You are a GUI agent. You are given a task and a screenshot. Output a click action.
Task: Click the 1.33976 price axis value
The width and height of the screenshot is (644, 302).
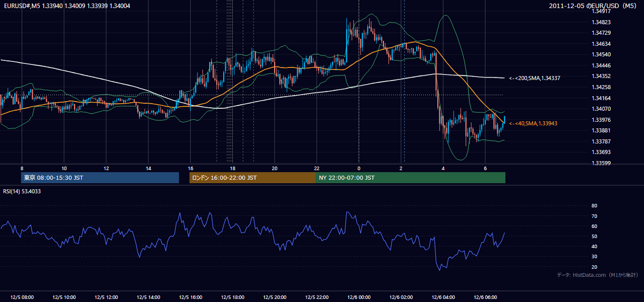click(x=601, y=120)
